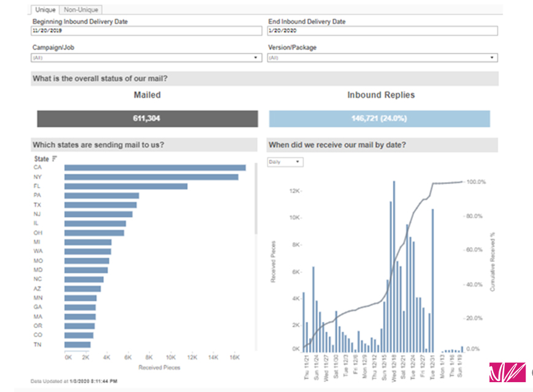Viewport: 533px width, 392px height.
Task: Select the IL state bar
Action: pyautogui.click(x=95, y=223)
